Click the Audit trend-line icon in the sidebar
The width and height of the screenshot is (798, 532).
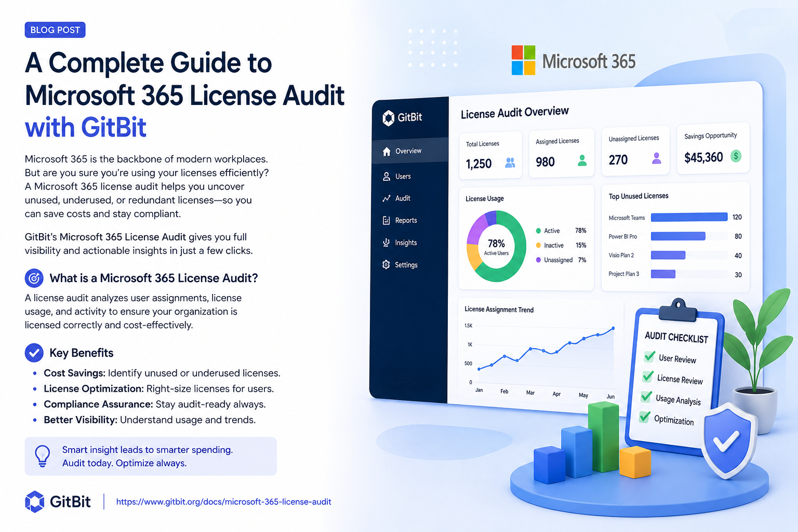[x=387, y=198]
